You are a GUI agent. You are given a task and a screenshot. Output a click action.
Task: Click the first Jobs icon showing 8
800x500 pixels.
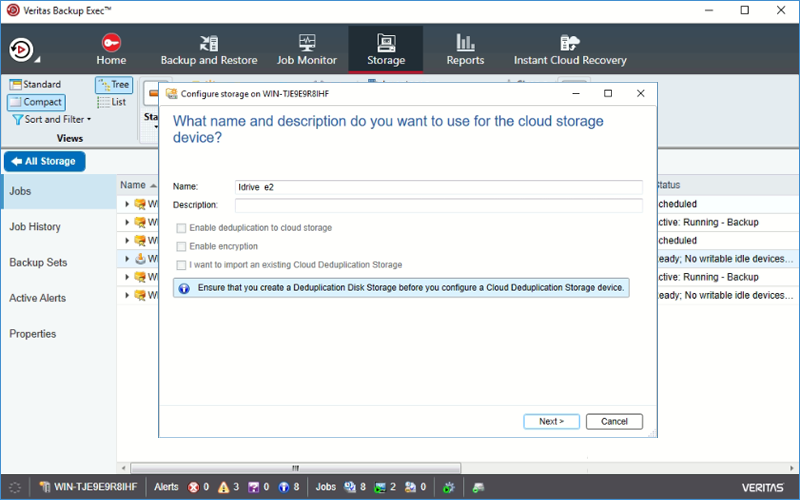click(x=350, y=487)
